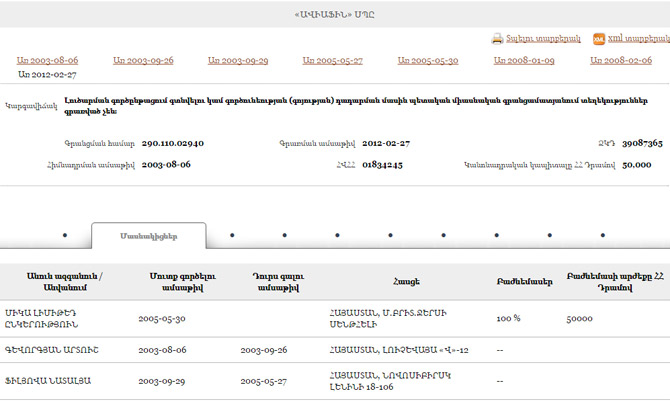Click the Գրառման ամսաթիվ value 2012-02-27

point(386,143)
